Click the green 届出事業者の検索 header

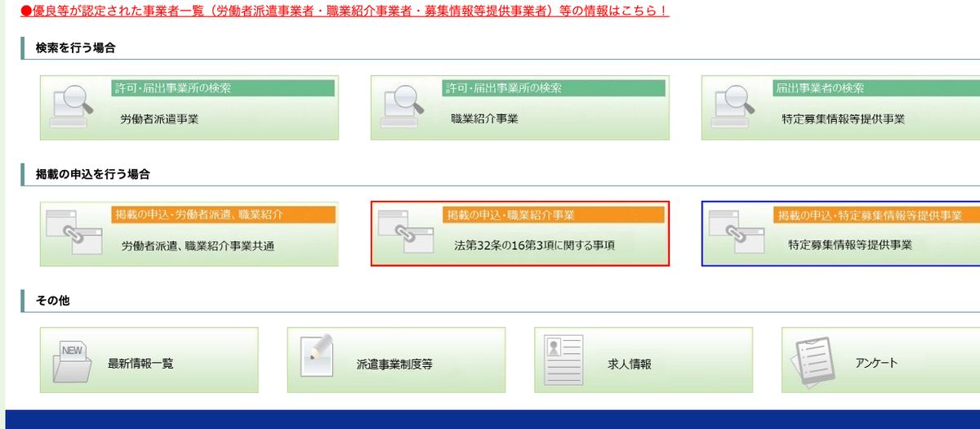point(876,88)
